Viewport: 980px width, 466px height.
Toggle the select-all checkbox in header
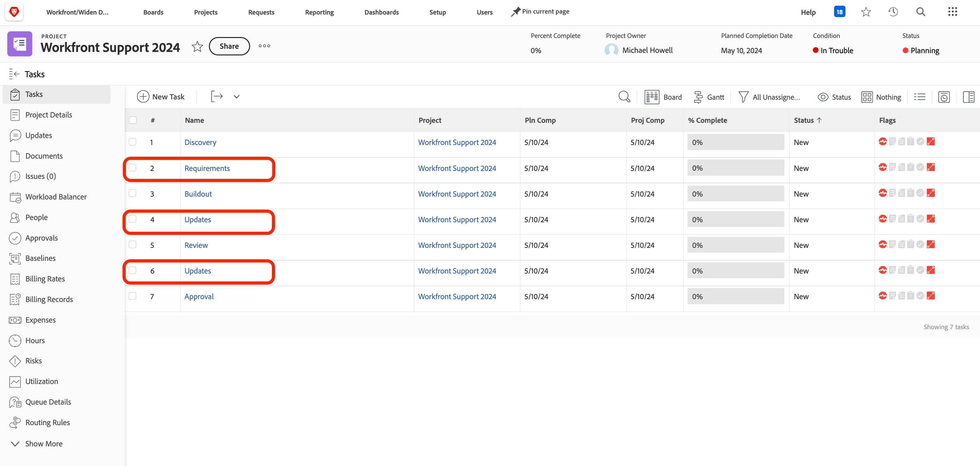pyautogui.click(x=133, y=120)
